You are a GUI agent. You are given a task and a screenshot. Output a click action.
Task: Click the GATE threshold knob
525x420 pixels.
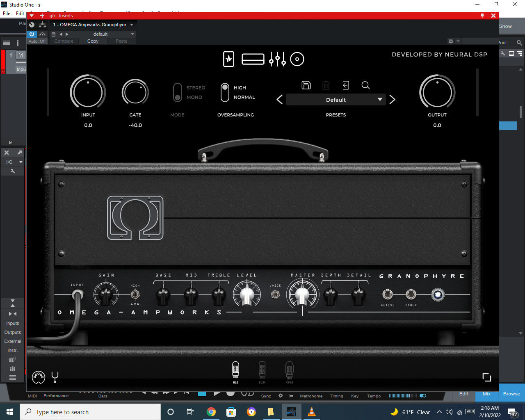135,92
